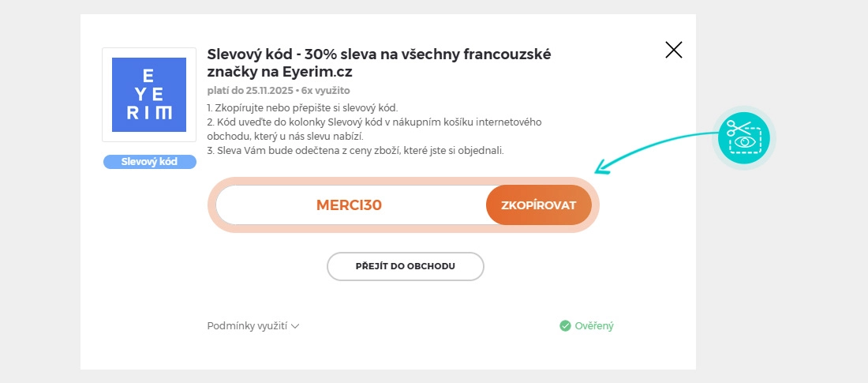Click the teal scissors coupon icon
Image resolution: width=868 pixels, height=383 pixels.
coord(743,137)
